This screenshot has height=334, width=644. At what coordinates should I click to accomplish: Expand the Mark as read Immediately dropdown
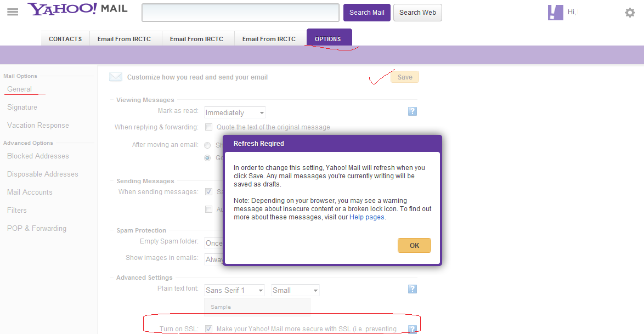(235, 112)
